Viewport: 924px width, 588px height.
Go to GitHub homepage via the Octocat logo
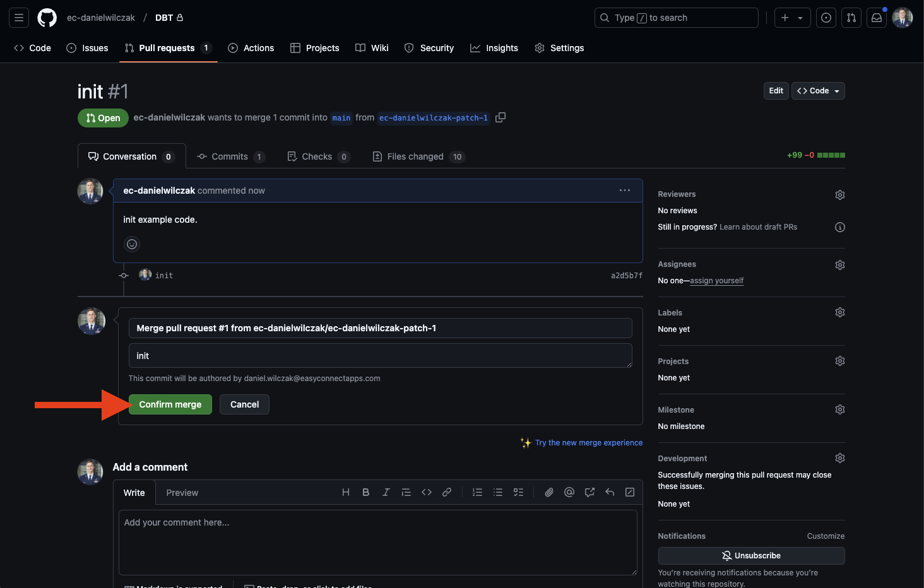(47, 18)
